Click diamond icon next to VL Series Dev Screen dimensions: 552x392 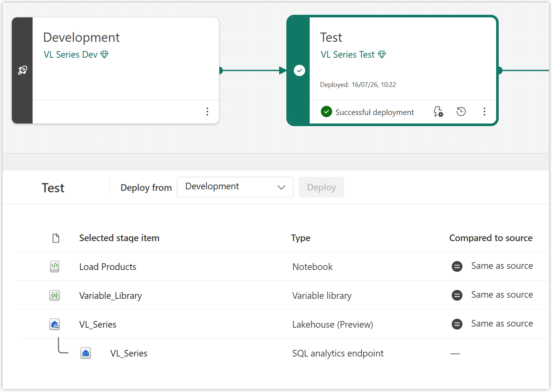(x=105, y=55)
